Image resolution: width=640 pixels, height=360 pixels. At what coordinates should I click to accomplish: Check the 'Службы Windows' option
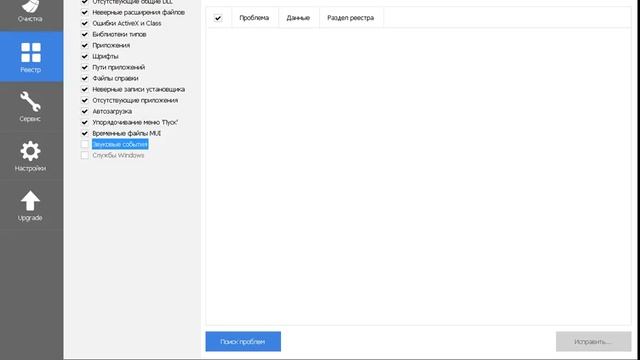click(x=84, y=156)
